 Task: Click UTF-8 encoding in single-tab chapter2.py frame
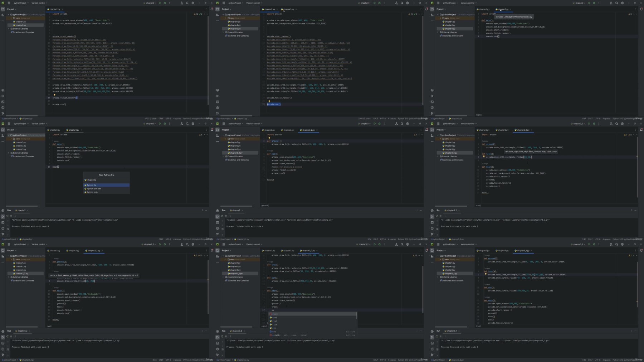(x=168, y=119)
